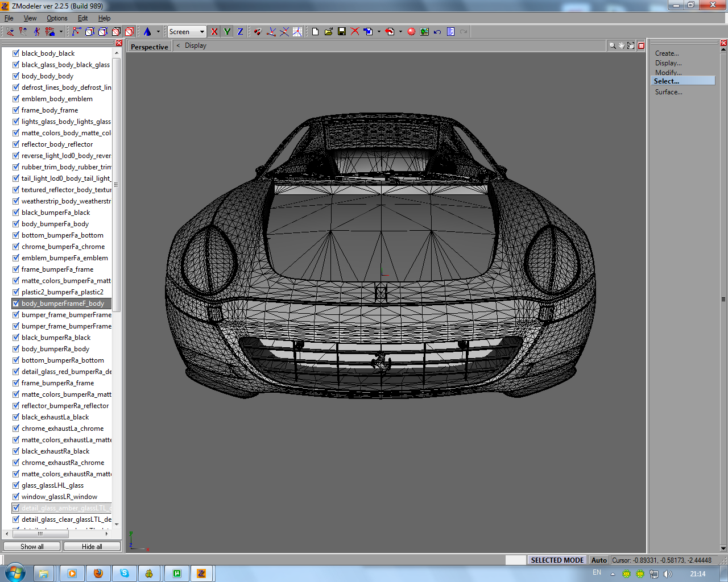Uncheck the body_body_body object checkbox
Image resolution: width=728 pixels, height=582 pixels.
point(16,76)
